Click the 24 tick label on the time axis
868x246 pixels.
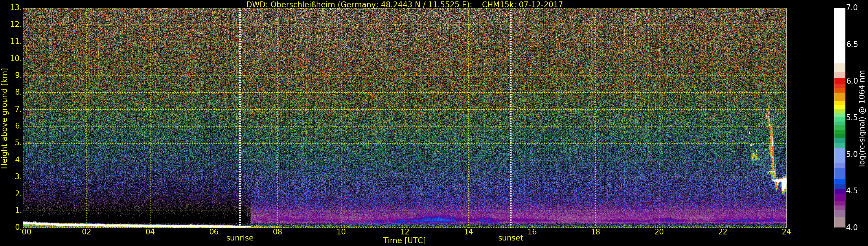point(786,232)
